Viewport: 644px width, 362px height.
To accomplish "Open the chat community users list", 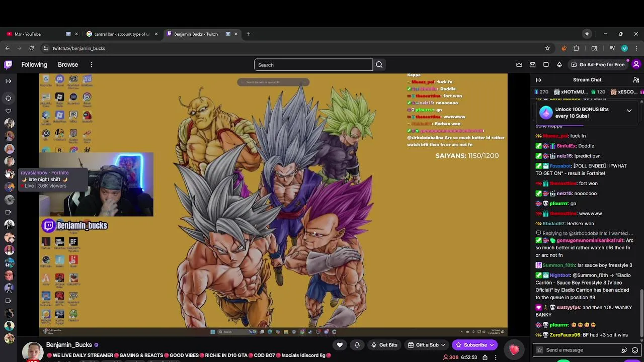I will click(x=636, y=80).
